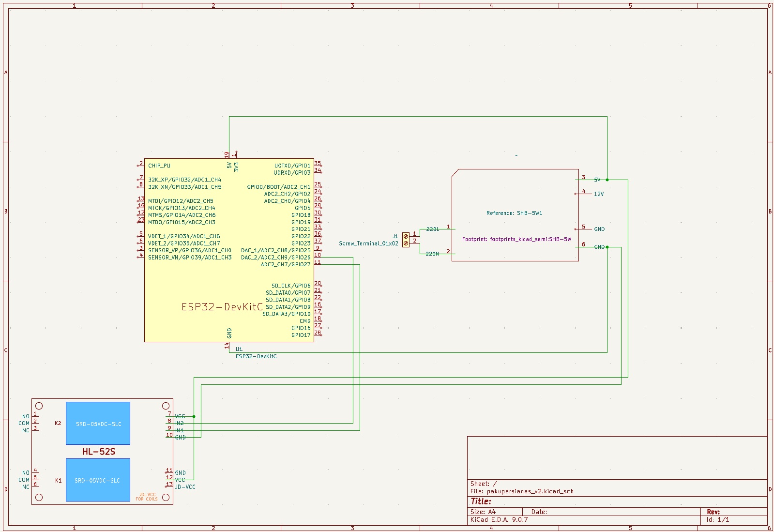This screenshot has width=774, height=532.
Task: Select the MTCK/GPIO13/ADC2_CH4 pin label
Action: coord(182,208)
